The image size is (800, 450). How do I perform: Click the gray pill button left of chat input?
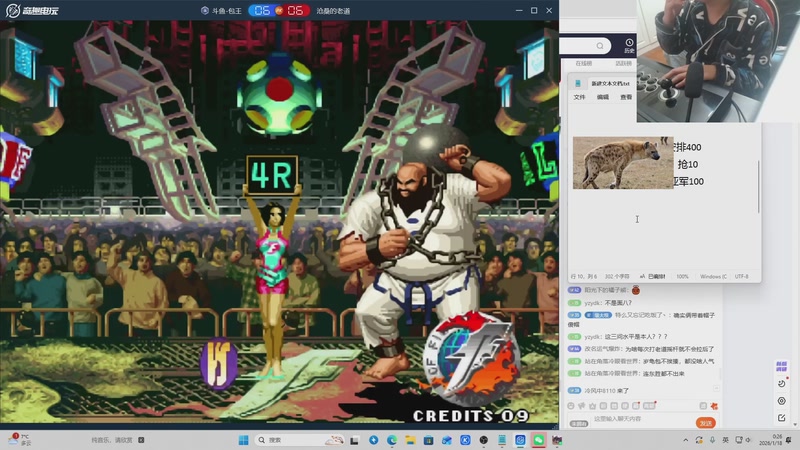579,423
